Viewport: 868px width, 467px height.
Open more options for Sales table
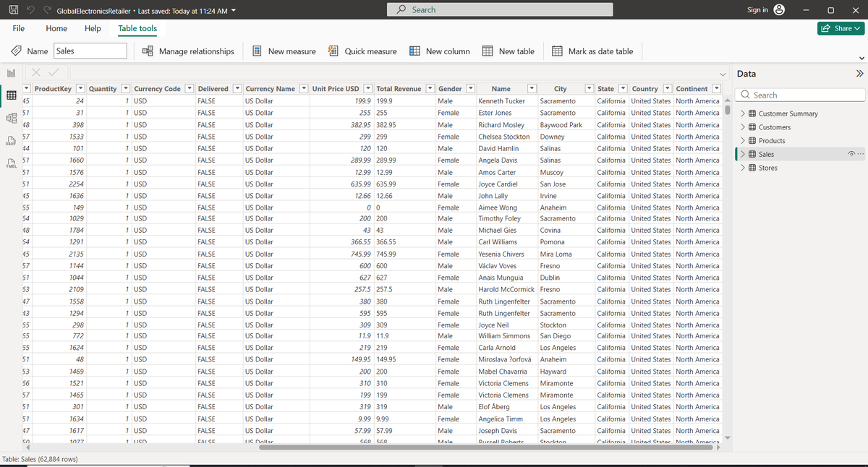click(x=861, y=154)
